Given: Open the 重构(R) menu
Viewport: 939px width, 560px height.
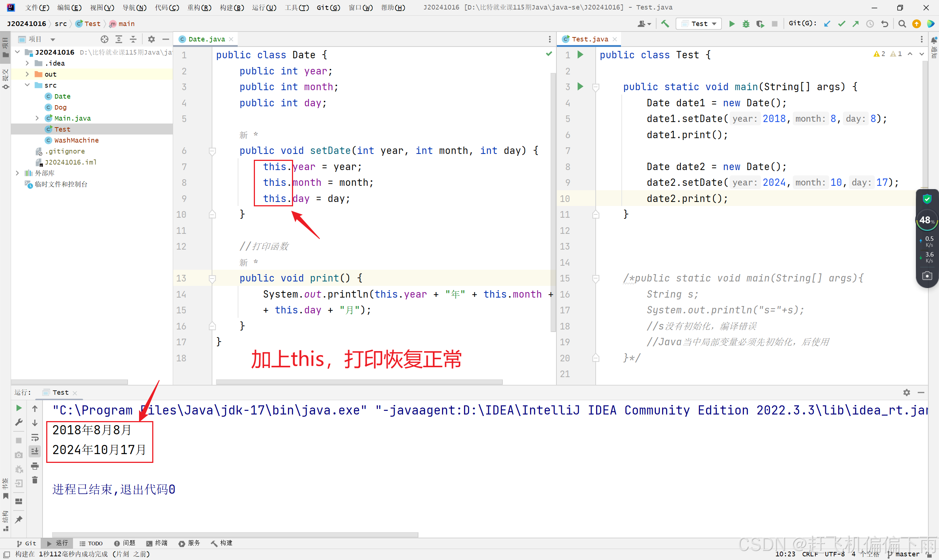Looking at the screenshot, I should [x=199, y=7].
